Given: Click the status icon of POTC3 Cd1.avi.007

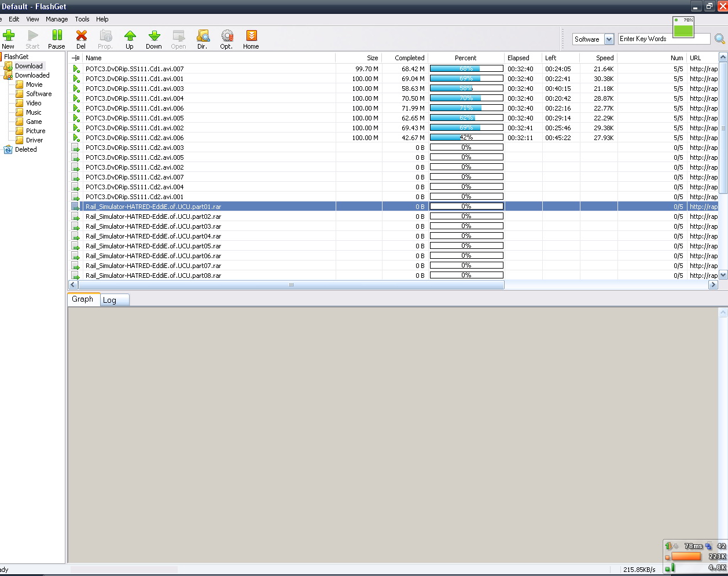Looking at the screenshot, I should 76,69.
